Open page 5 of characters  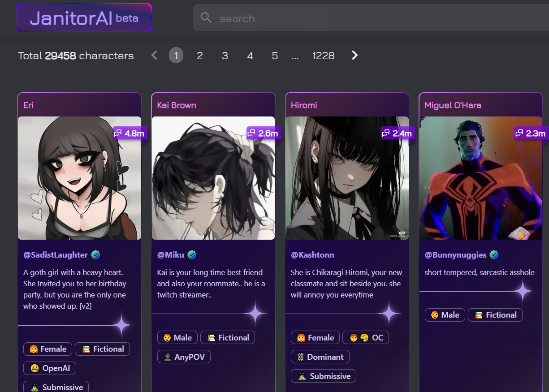coord(275,56)
